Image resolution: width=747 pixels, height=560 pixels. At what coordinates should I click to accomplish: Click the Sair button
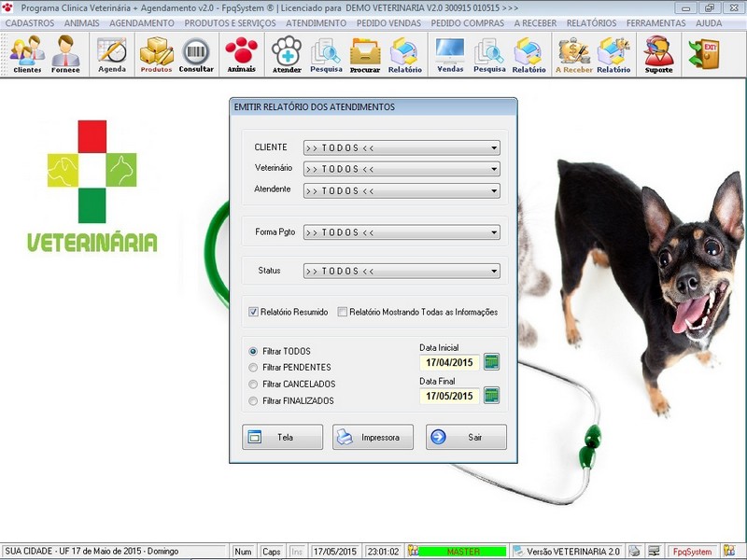coord(466,437)
